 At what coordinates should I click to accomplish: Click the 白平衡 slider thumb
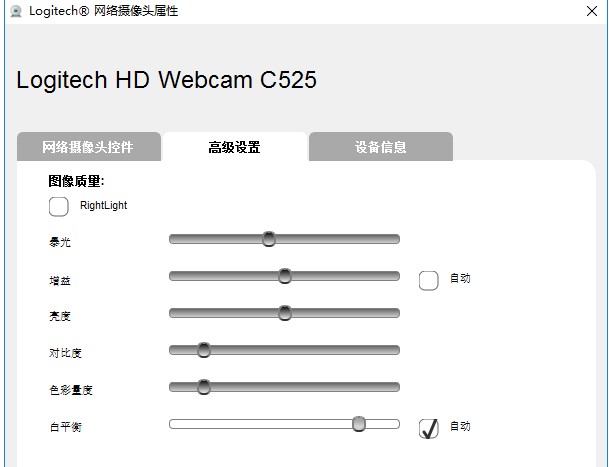tap(359, 424)
